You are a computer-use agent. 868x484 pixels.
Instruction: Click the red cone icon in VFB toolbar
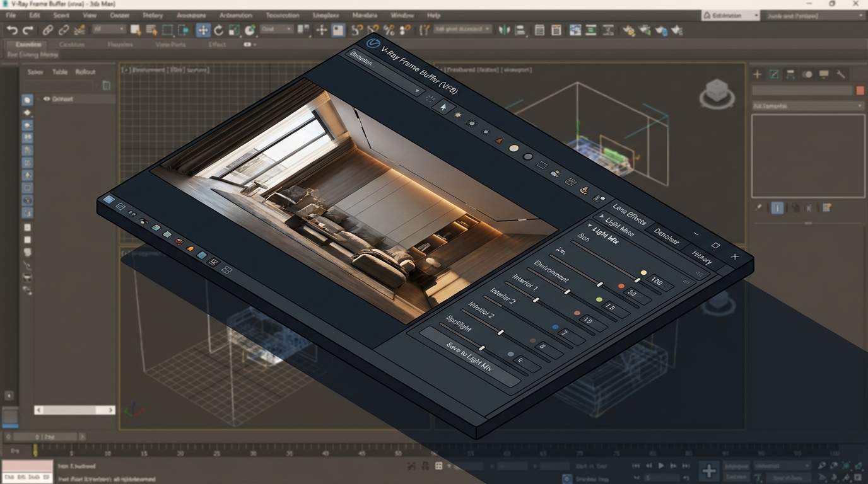(500, 141)
